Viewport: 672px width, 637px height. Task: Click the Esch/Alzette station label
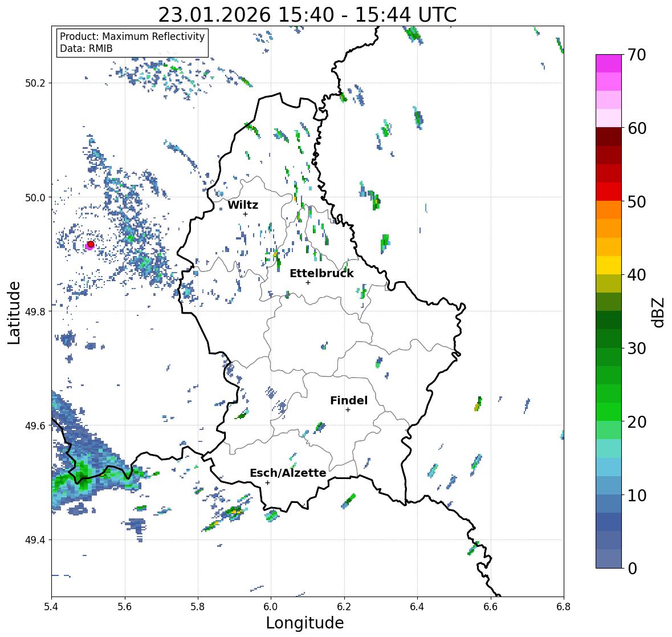coord(288,473)
